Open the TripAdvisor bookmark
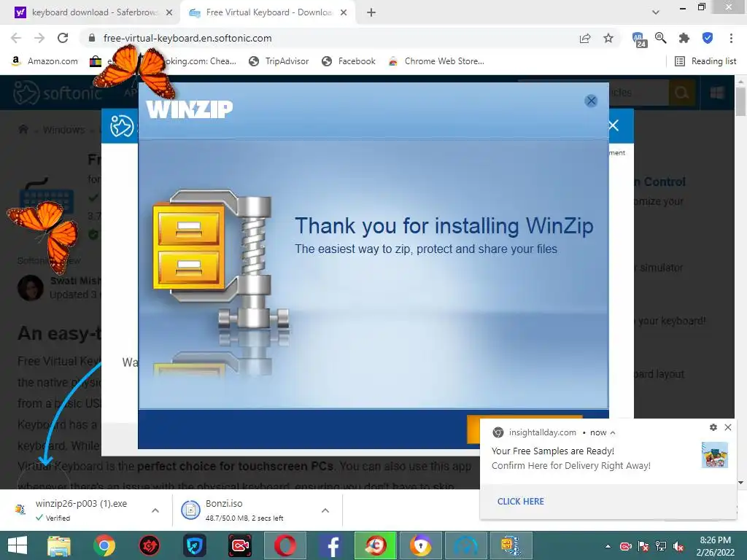The height and width of the screenshot is (560, 747). (x=279, y=61)
